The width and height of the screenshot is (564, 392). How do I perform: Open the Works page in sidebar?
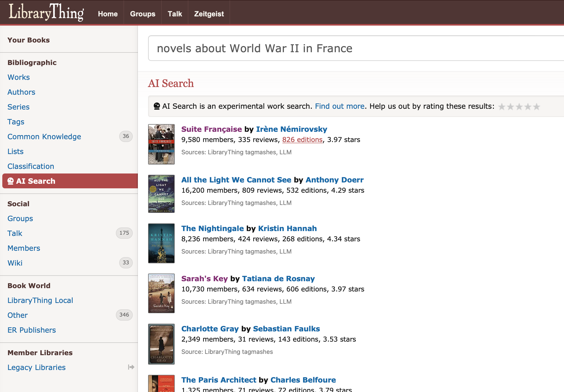pyautogui.click(x=18, y=77)
